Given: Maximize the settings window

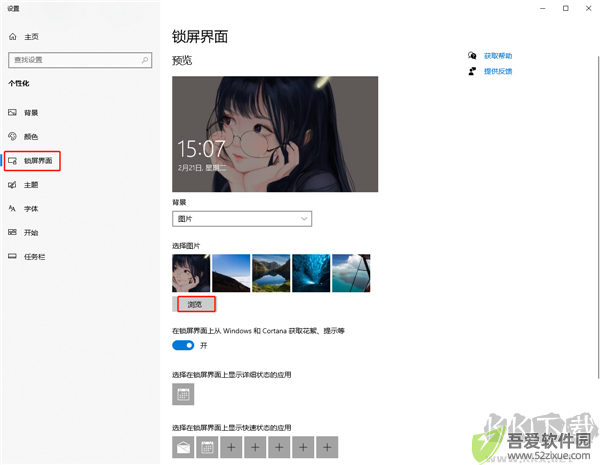Looking at the screenshot, I should coord(566,8).
